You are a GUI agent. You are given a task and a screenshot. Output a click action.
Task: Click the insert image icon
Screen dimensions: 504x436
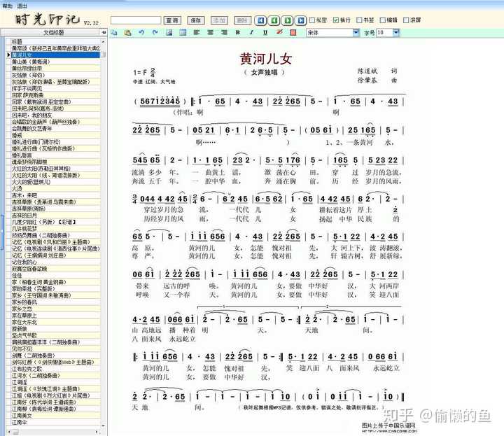(169, 32)
